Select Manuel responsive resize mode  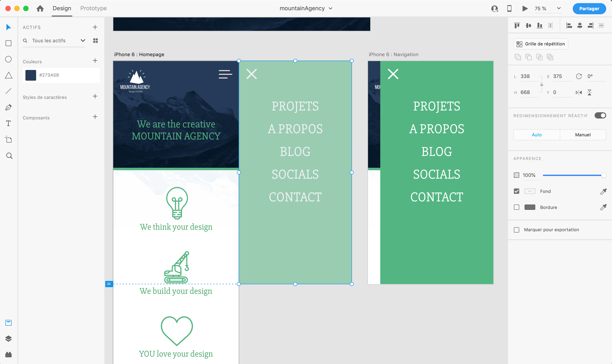pyautogui.click(x=583, y=135)
